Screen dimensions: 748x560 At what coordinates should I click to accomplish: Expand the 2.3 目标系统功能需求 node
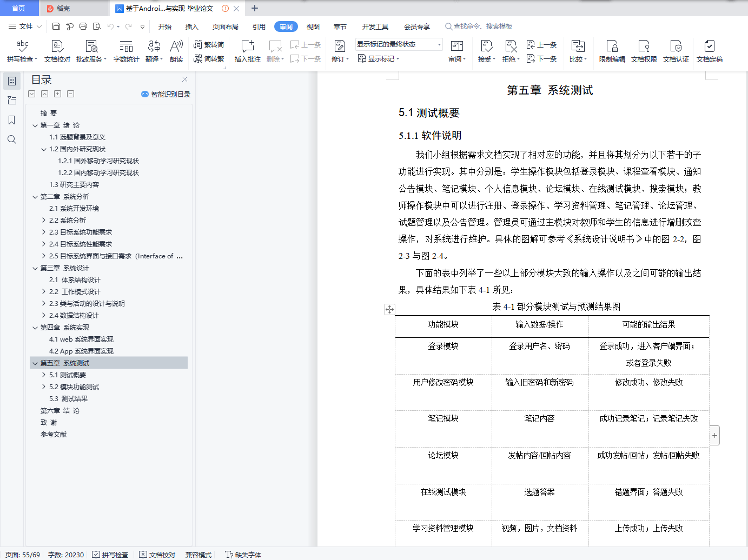click(x=44, y=232)
